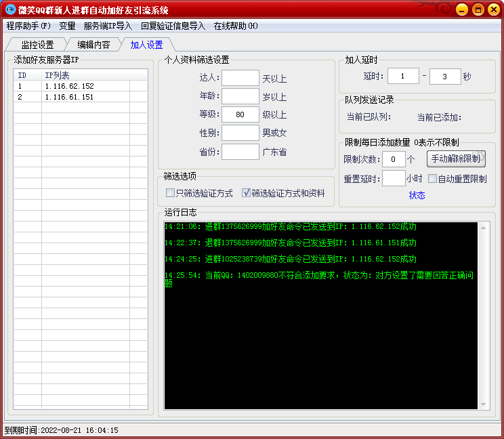Click the 限制次数 field showing 0
This screenshot has height=439, width=504.
coord(394,159)
